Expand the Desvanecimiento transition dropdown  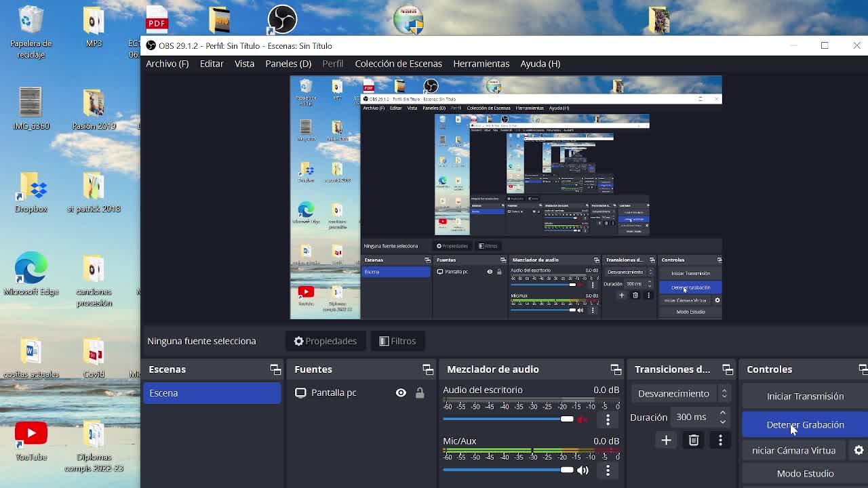click(x=682, y=394)
